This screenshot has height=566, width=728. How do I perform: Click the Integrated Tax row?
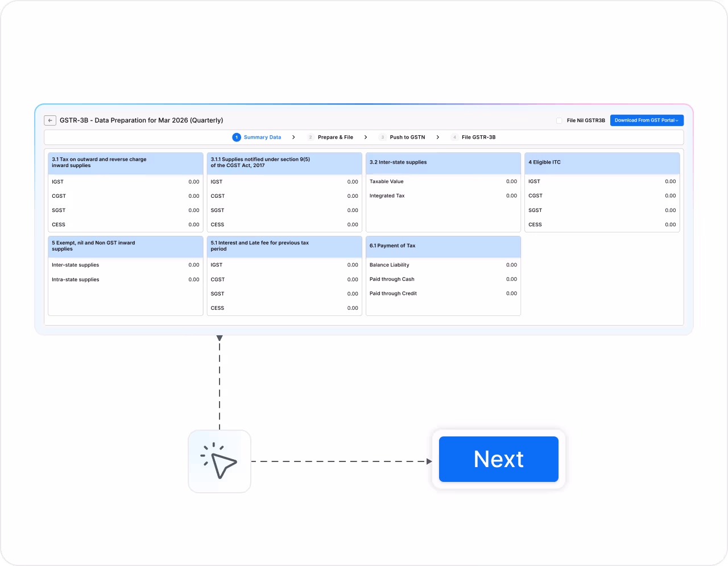pyautogui.click(x=443, y=196)
